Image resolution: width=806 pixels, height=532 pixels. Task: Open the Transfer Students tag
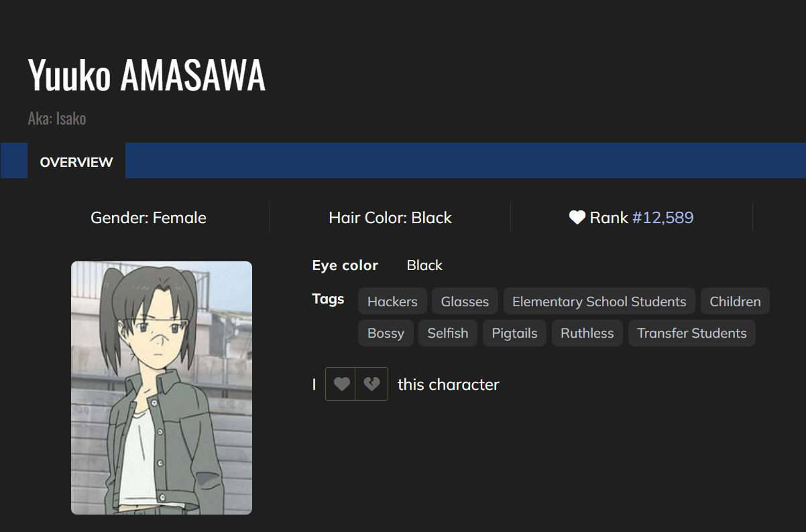[691, 333]
